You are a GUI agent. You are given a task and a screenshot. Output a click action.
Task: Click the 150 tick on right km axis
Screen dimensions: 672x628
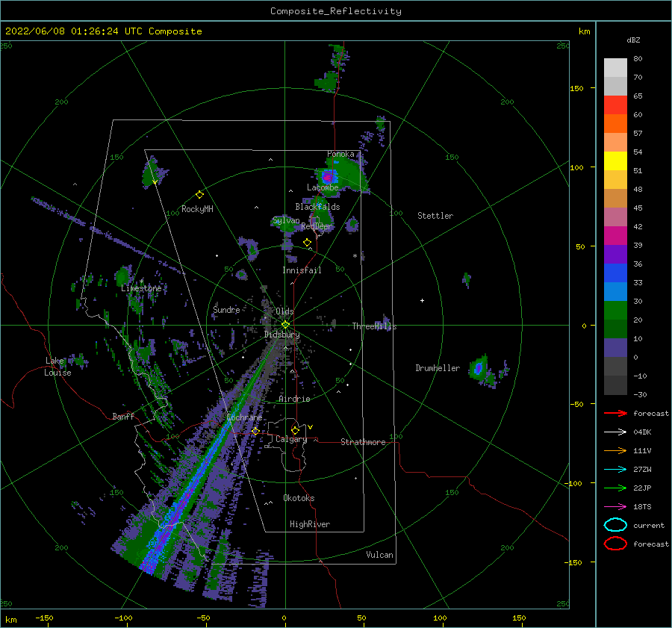(x=577, y=88)
